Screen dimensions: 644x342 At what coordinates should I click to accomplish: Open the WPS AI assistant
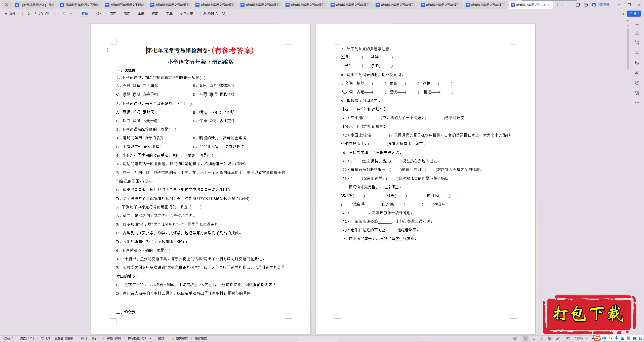pyautogui.click(x=211, y=14)
